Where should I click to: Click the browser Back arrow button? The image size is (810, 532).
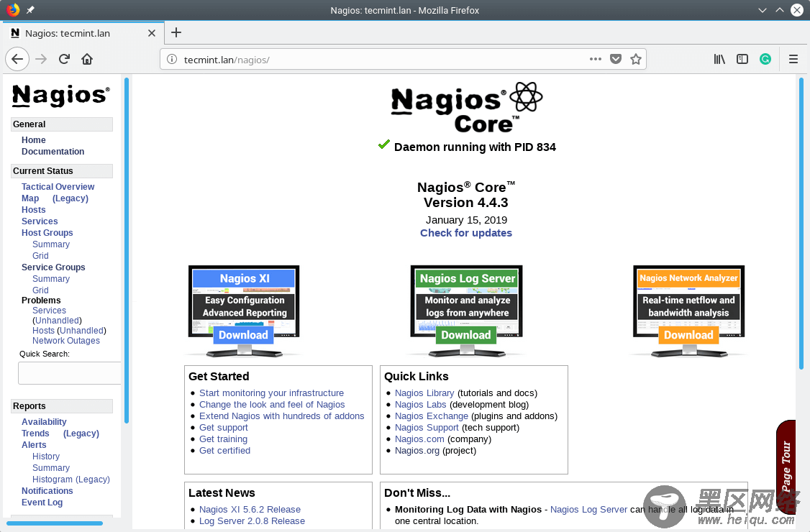[17, 60]
